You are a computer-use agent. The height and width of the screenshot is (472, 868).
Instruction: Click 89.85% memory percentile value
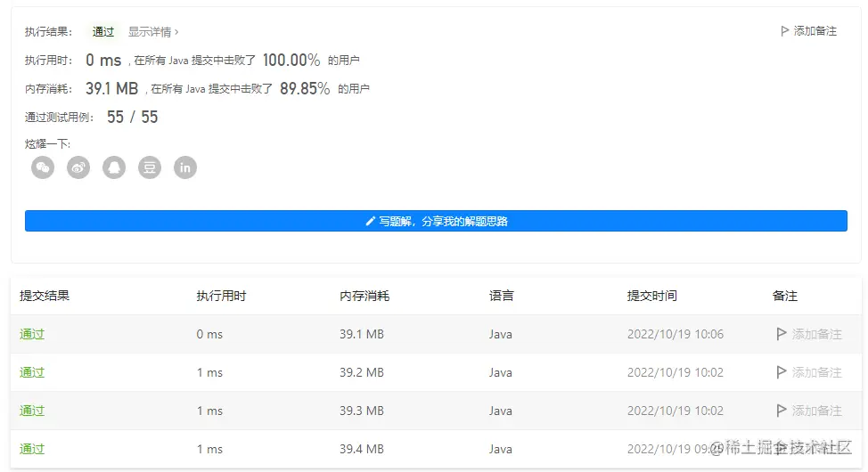(305, 88)
